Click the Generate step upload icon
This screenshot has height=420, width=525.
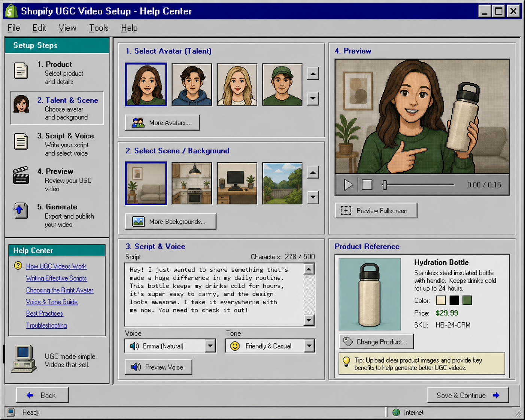pos(21,211)
